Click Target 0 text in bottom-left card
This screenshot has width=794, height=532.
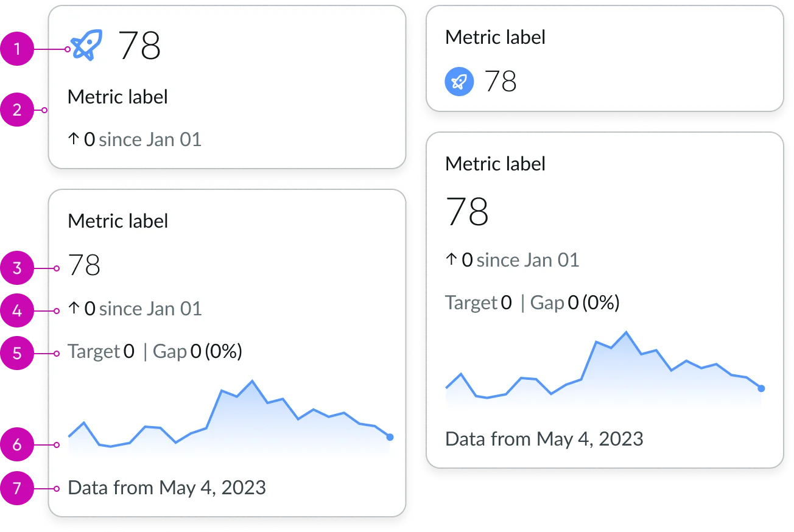coord(101,351)
